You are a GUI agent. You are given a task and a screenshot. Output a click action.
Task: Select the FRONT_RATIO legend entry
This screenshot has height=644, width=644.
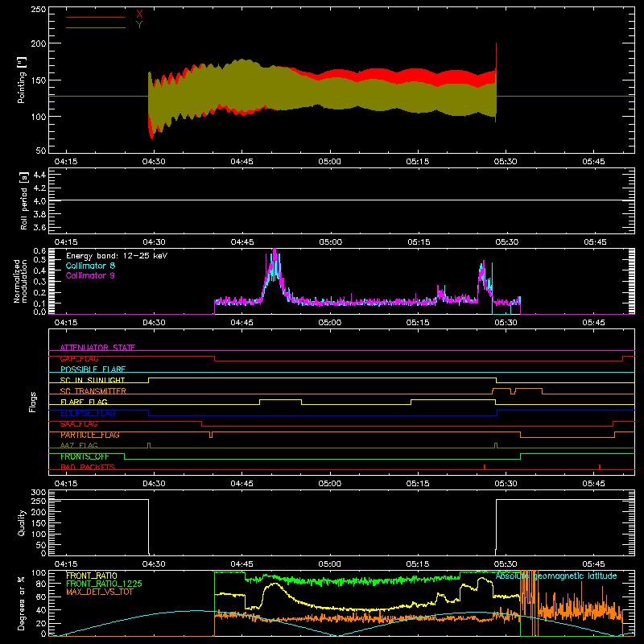[92, 576]
